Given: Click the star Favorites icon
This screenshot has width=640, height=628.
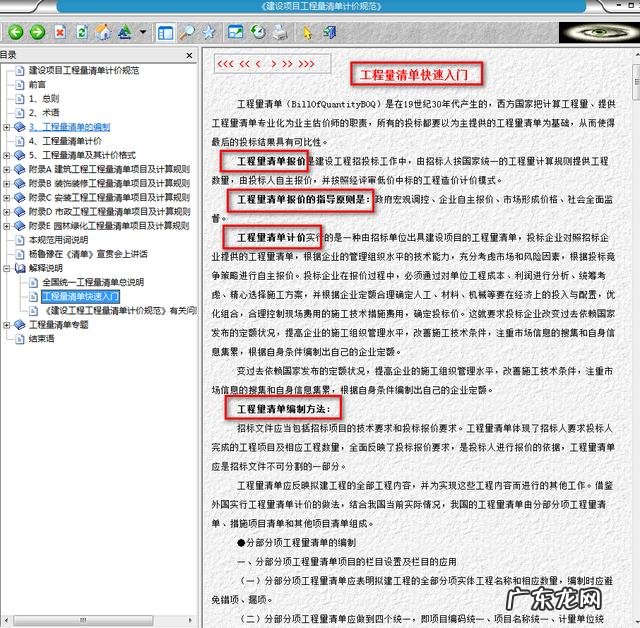Looking at the screenshot, I should click(x=208, y=32).
